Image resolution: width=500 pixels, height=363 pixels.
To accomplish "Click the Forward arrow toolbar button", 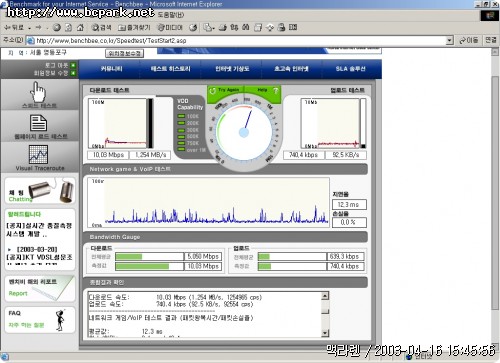I will (39, 28).
